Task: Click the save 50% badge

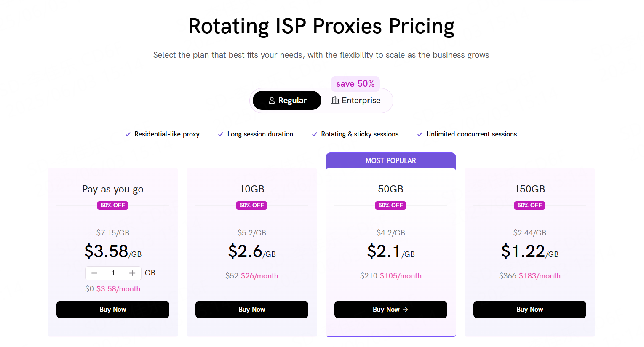Action: [x=355, y=84]
